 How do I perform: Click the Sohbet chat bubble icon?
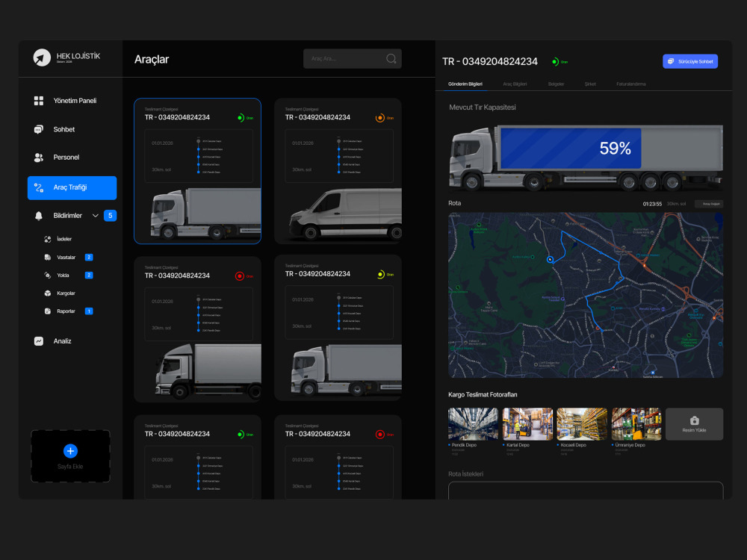(x=39, y=129)
